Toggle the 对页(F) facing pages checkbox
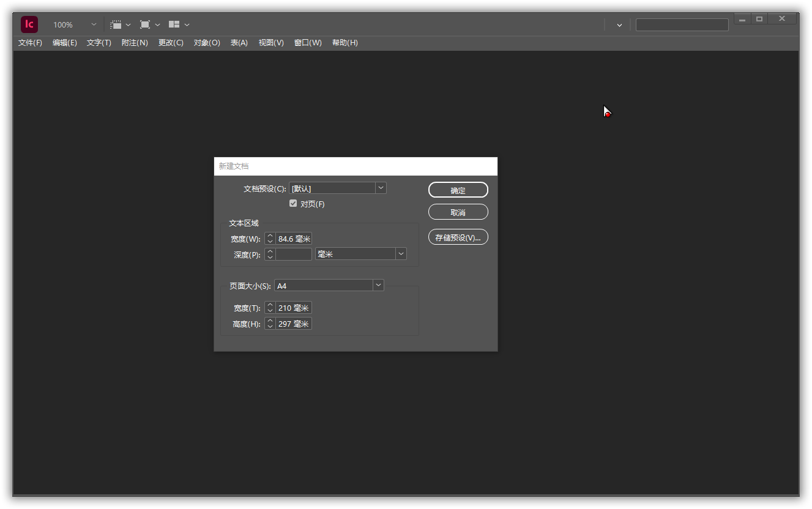The image size is (812, 509). tap(293, 204)
